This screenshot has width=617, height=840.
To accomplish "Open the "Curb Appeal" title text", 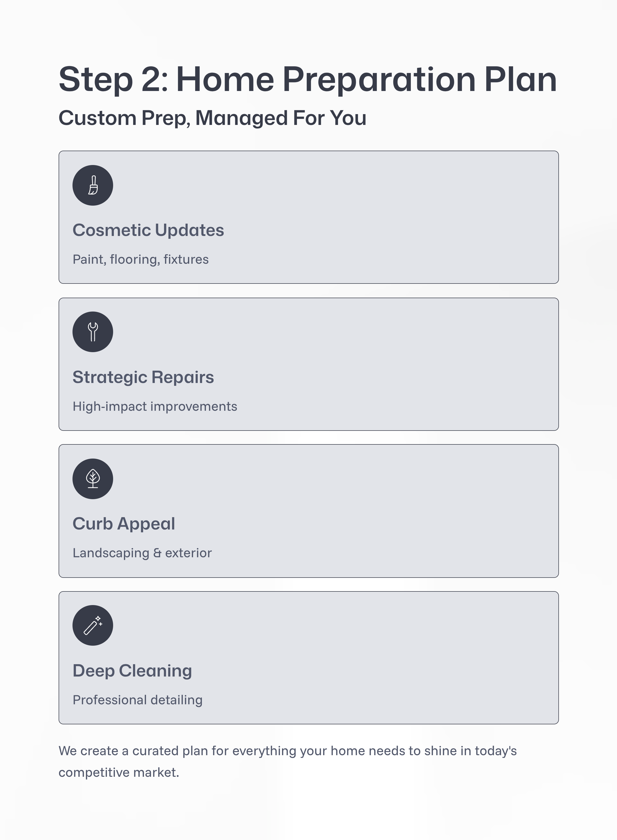I will [x=124, y=523].
